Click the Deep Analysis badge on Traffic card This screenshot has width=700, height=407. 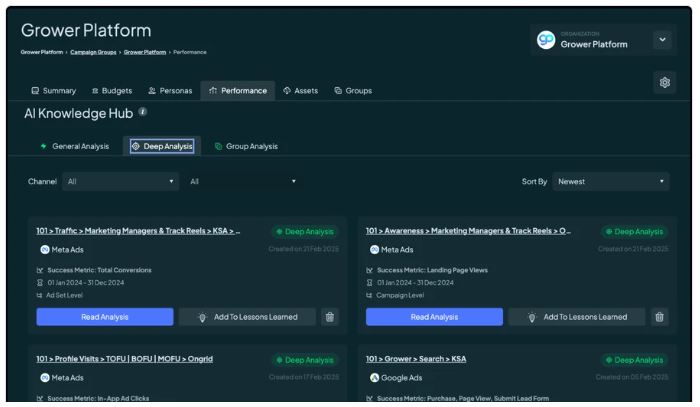305,232
